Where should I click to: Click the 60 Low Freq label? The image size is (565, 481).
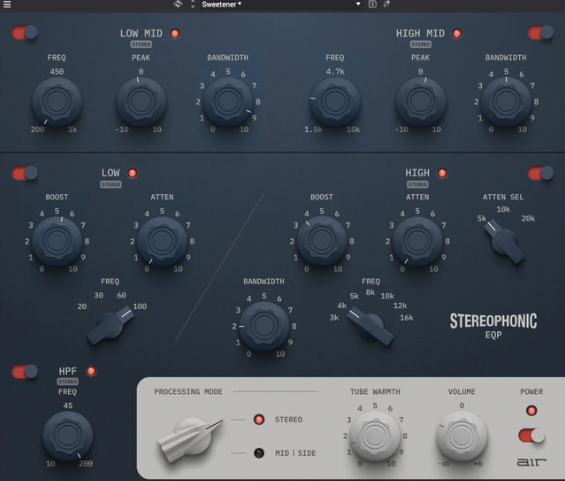pyautogui.click(x=121, y=295)
